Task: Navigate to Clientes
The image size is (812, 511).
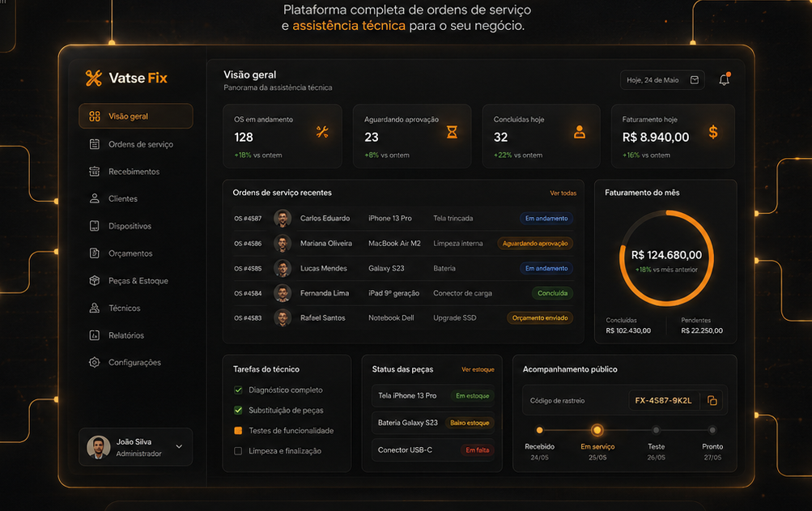Action: (136, 198)
